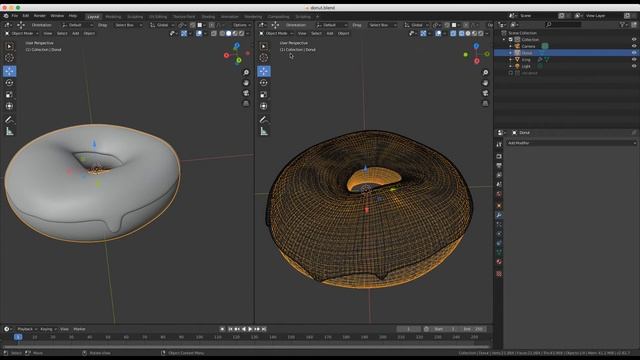This screenshot has width=640, height=360.
Task: Toggle camera view icon in right viewport
Action: tap(485, 93)
